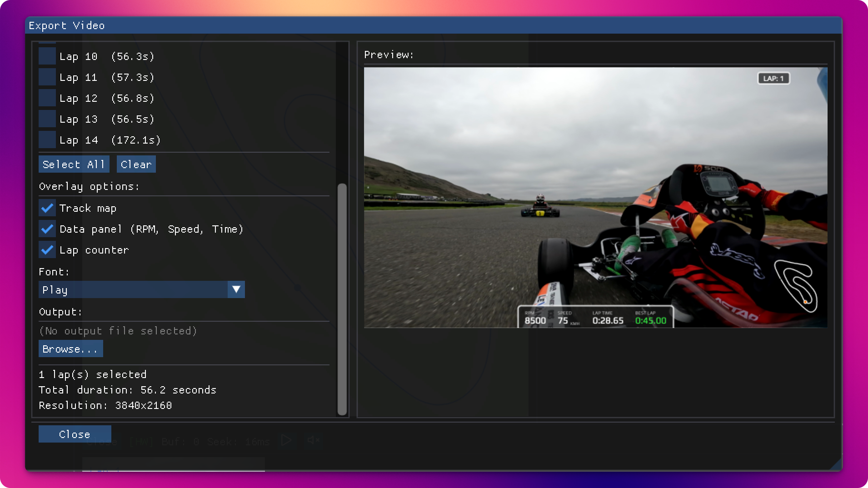Select Lap 11 checkbox
Image resolution: width=868 pixels, height=488 pixels.
pos(47,77)
